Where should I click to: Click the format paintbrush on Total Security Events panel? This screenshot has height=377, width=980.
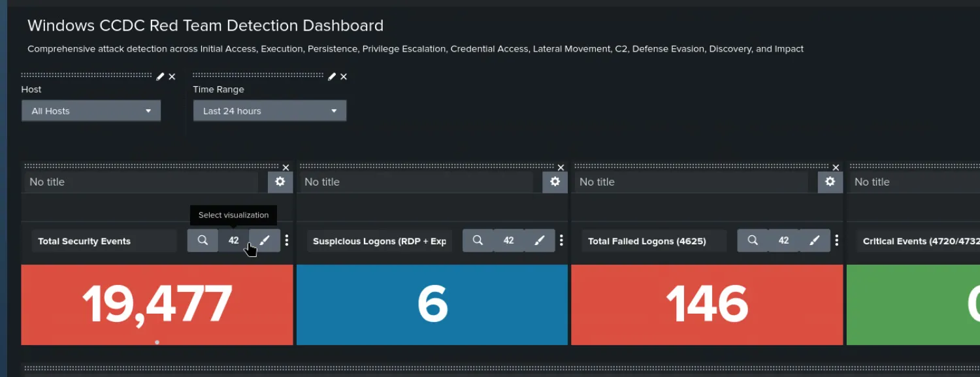click(x=265, y=240)
